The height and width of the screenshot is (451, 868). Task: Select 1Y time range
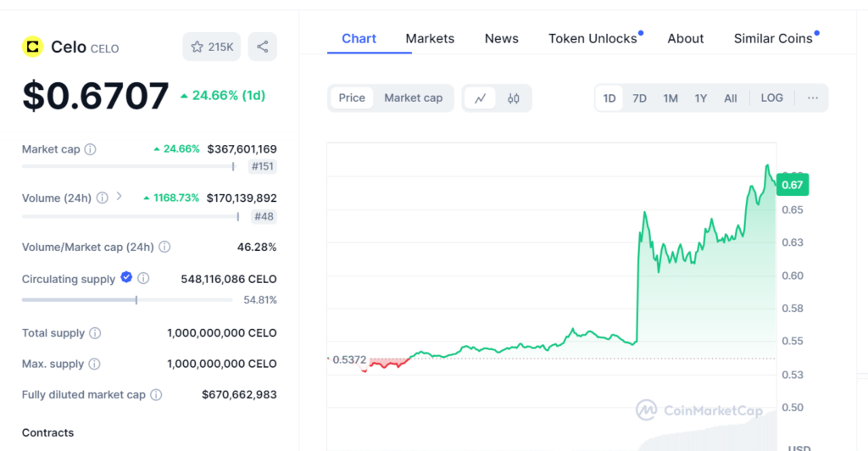click(700, 98)
